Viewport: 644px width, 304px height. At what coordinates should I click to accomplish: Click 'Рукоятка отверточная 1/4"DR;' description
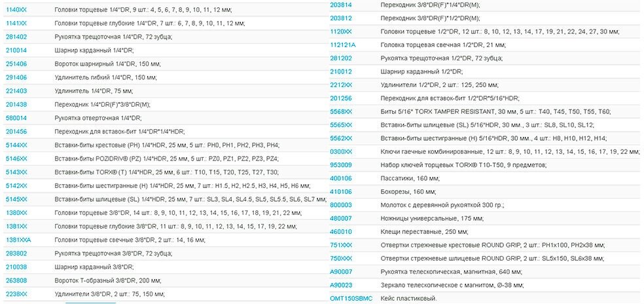pos(98,118)
